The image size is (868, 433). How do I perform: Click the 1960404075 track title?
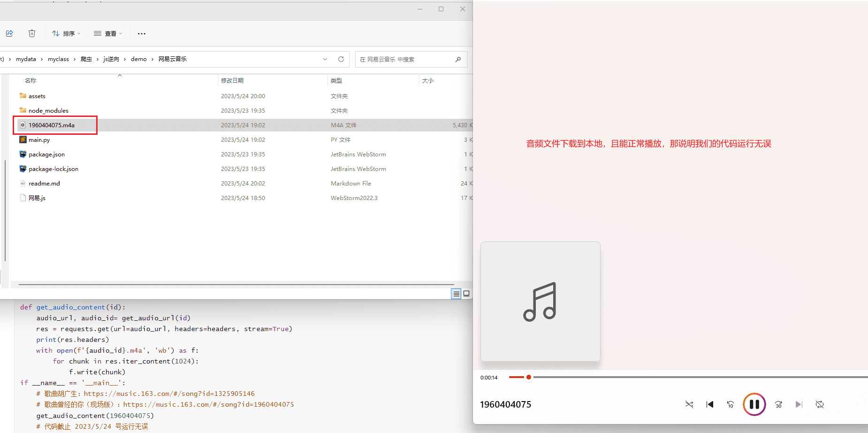(505, 404)
